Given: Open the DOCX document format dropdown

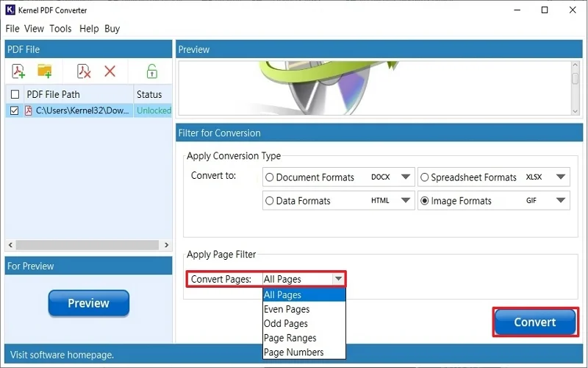Looking at the screenshot, I should pyautogui.click(x=406, y=177).
